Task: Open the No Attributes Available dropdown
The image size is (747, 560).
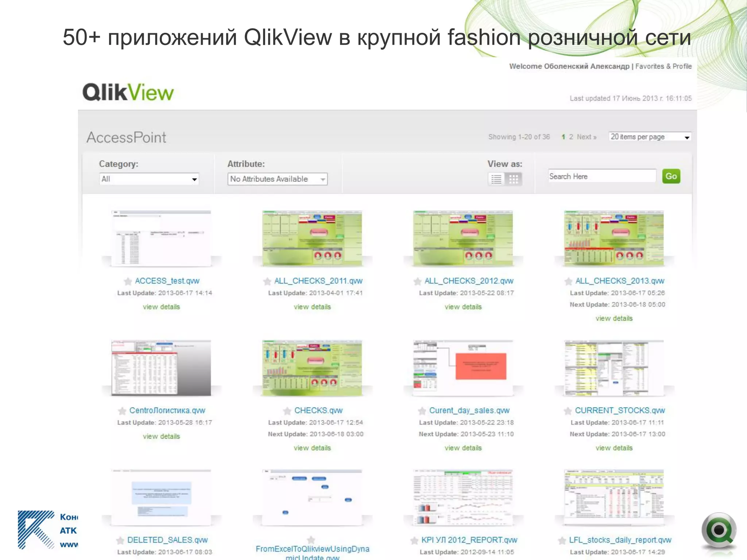Action: click(278, 179)
